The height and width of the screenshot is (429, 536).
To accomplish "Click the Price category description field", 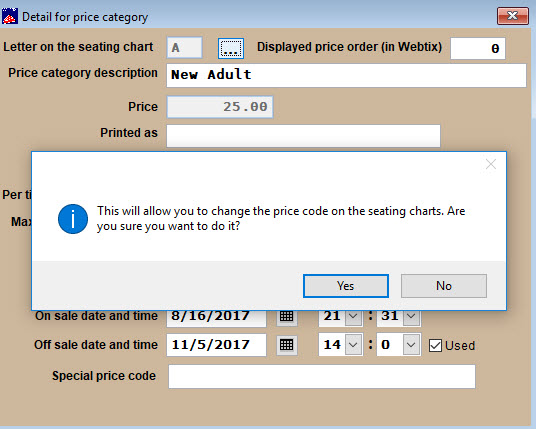I will tap(346, 75).
